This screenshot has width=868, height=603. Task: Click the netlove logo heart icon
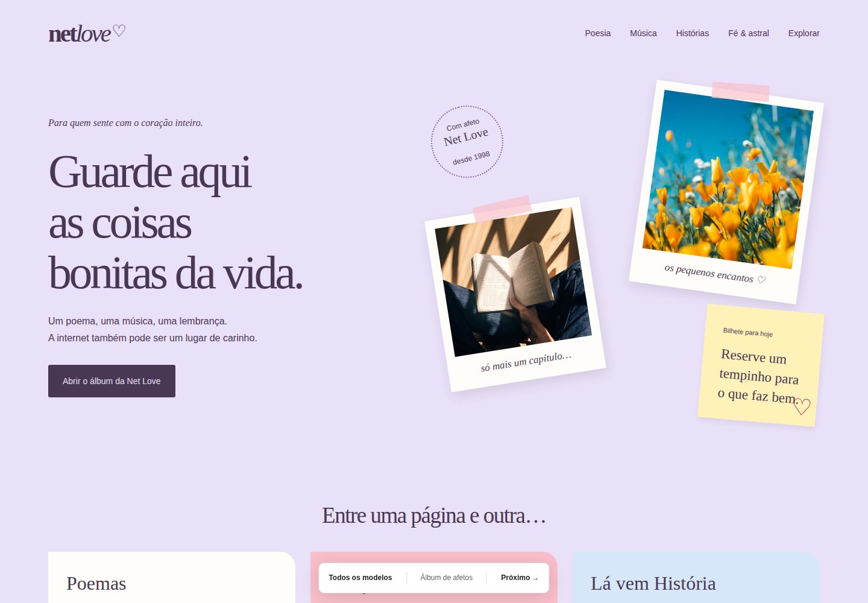(x=119, y=30)
